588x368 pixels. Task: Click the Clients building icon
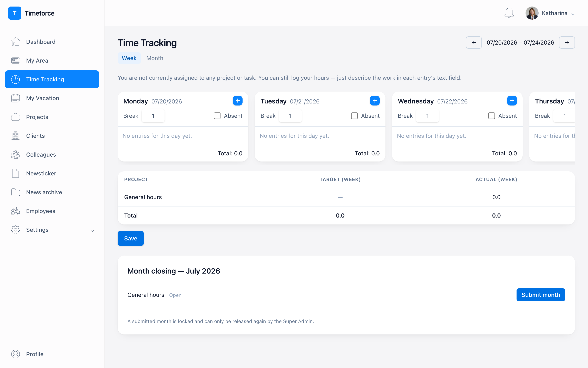[x=16, y=136]
